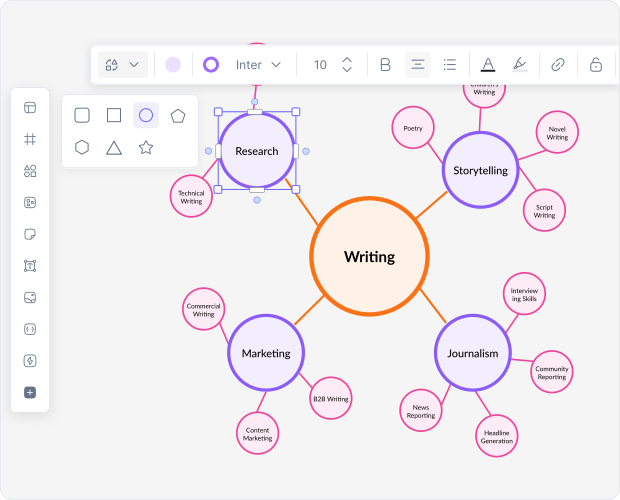Open the Inter font dropdown
The height and width of the screenshot is (500, 620).
(258, 64)
